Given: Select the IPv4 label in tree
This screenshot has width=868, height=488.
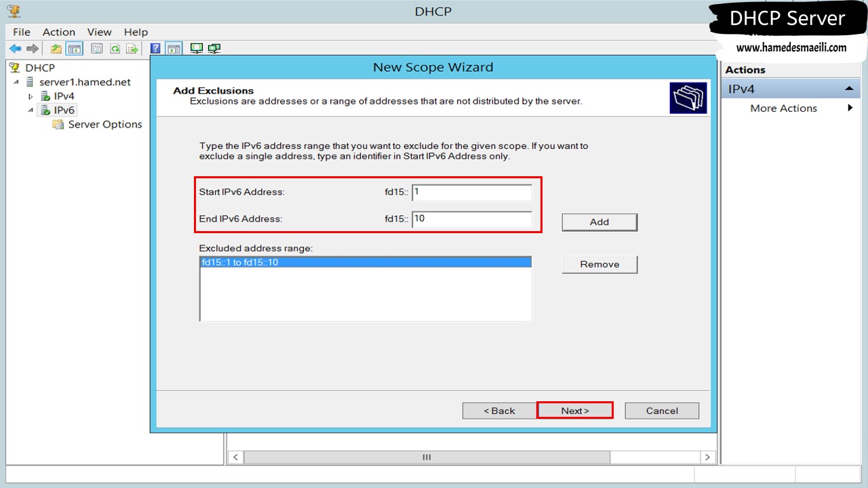Looking at the screenshot, I should [64, 96].
